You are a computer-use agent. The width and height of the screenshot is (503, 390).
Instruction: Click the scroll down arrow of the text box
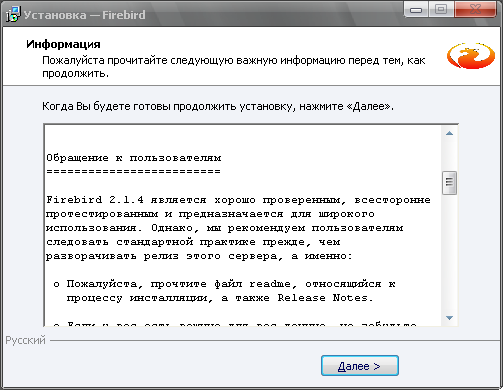[449, 318]
